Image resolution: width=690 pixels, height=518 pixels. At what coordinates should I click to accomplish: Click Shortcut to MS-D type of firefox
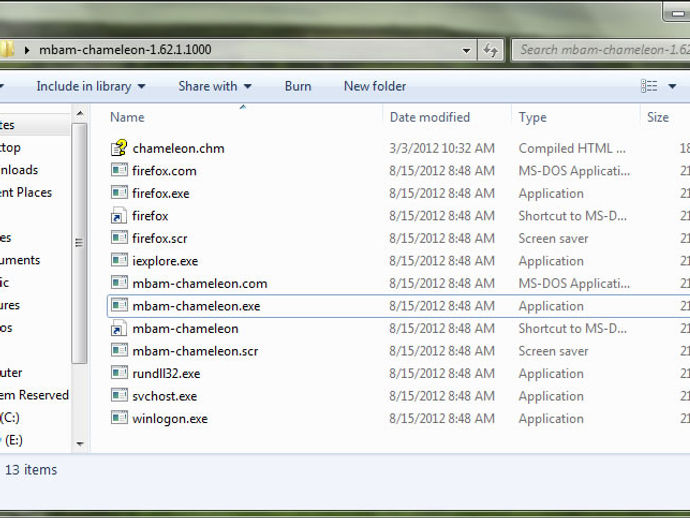coord(573,216)
